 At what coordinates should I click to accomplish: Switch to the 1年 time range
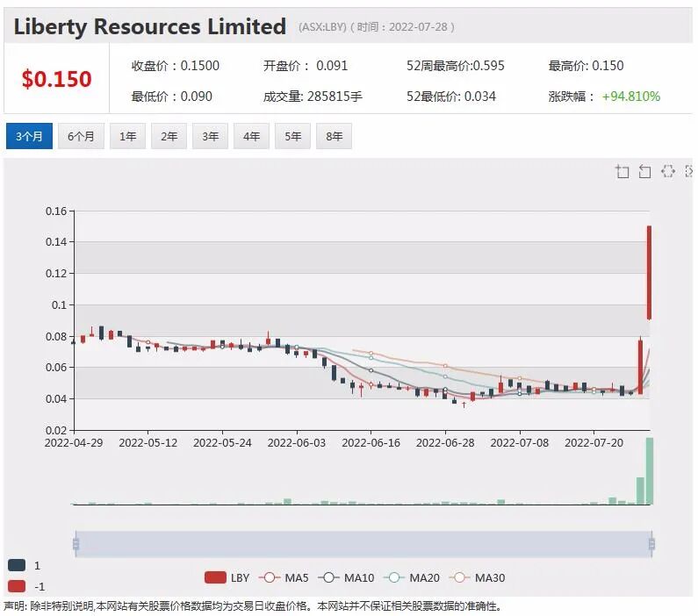pos(128,136)
